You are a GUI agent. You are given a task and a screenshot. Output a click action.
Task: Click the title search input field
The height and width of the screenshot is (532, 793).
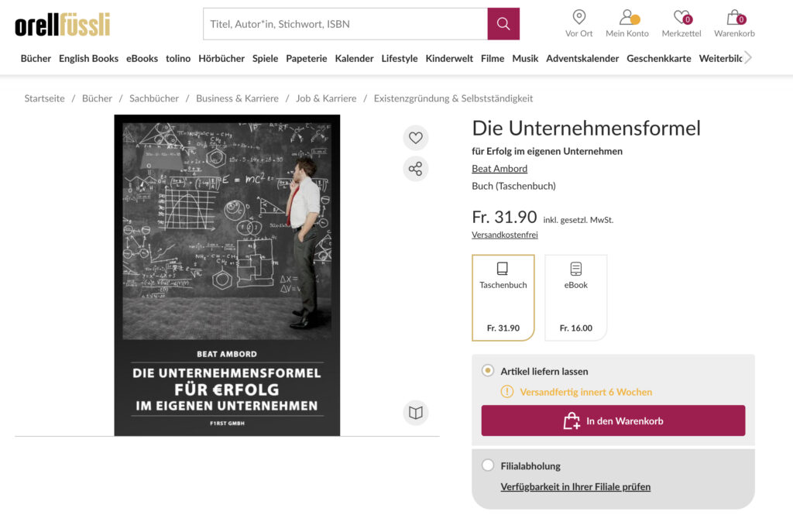(345, 24)
